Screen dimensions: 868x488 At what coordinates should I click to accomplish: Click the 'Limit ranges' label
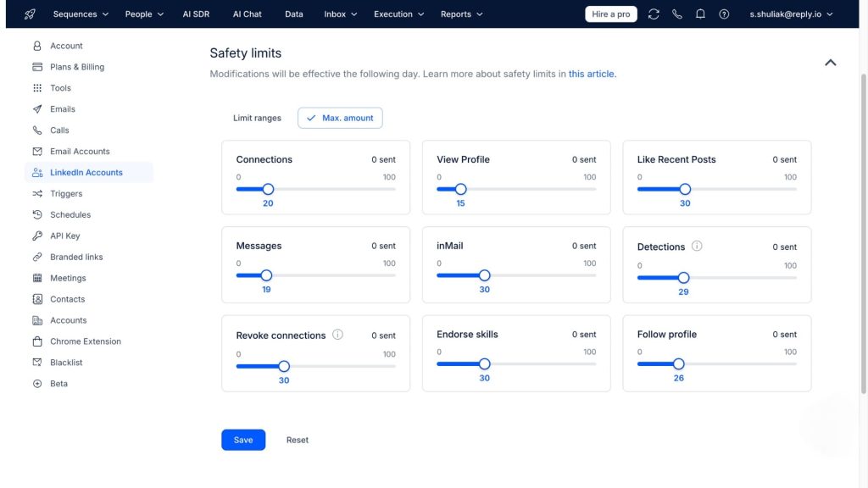[x=257, y=118]
